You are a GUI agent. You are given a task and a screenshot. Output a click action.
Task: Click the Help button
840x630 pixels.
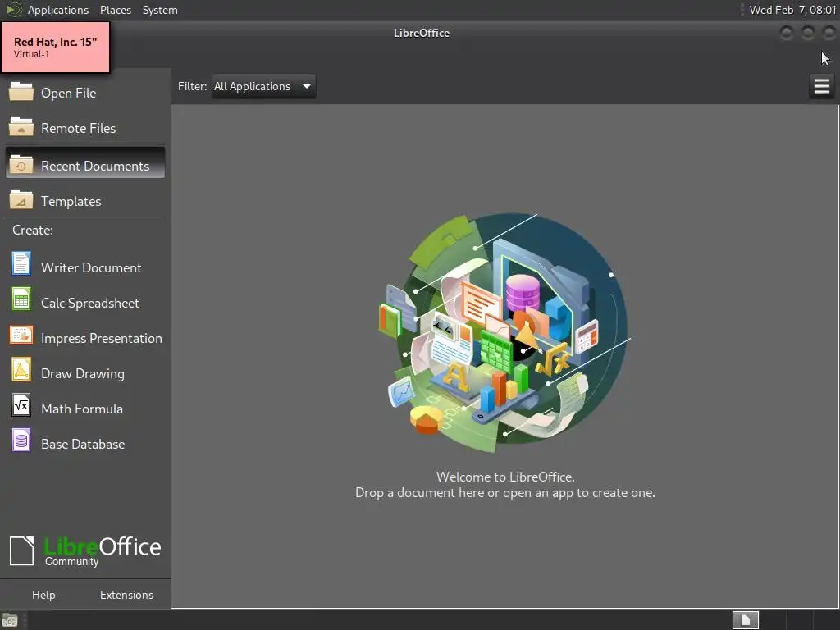pyautogui.click(x=43, y=595)
